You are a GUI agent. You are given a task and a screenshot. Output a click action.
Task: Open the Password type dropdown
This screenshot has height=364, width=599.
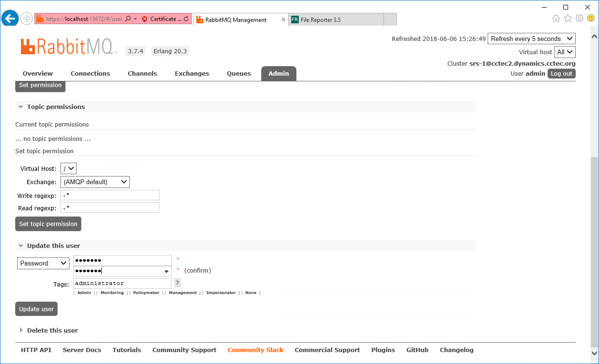[43, 263]
